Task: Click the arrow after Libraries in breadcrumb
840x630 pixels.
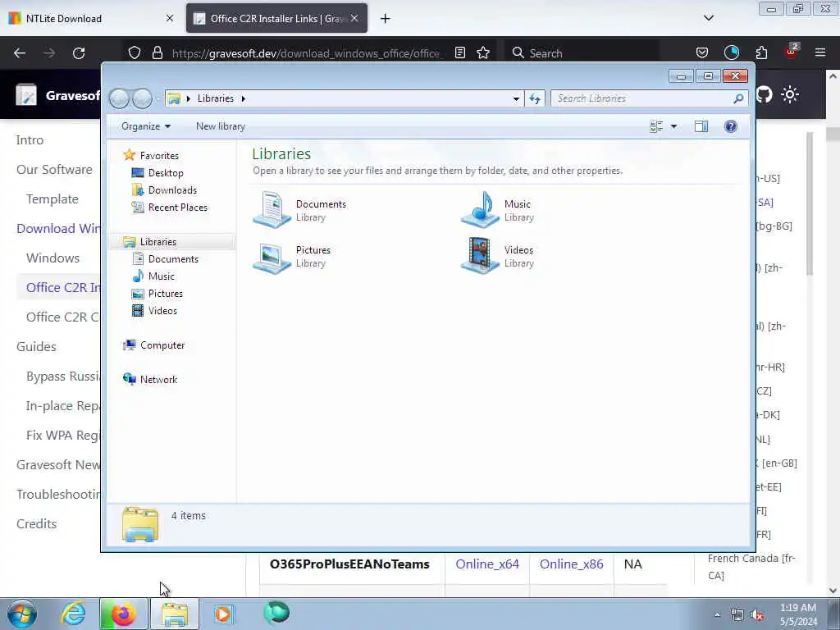Action: [x=243, y=98]
